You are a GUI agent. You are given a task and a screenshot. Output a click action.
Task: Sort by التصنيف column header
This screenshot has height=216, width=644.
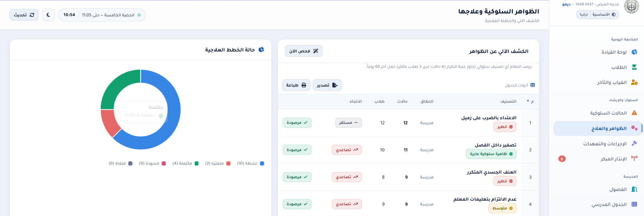click(508, 101)
